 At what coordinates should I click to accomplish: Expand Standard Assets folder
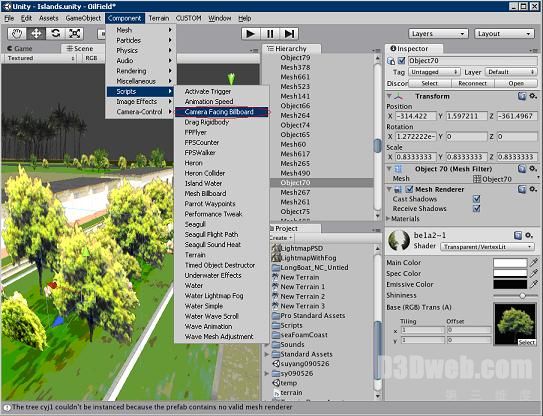tap(266, 354)
